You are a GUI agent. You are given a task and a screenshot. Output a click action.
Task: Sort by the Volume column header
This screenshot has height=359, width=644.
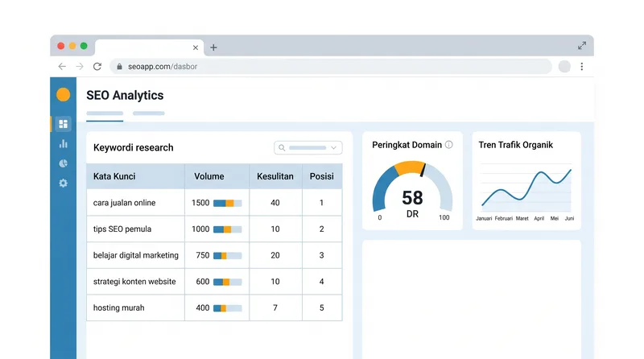tap(217, 176)
